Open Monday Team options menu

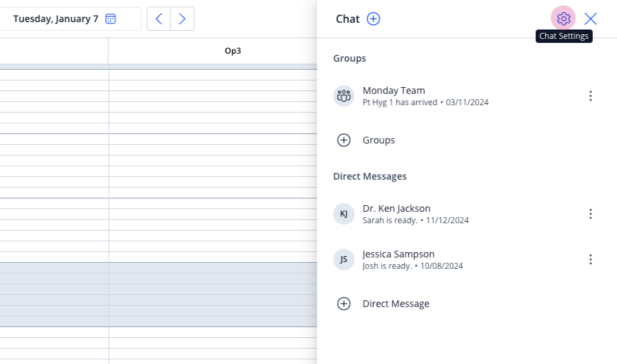pos(591,96)
